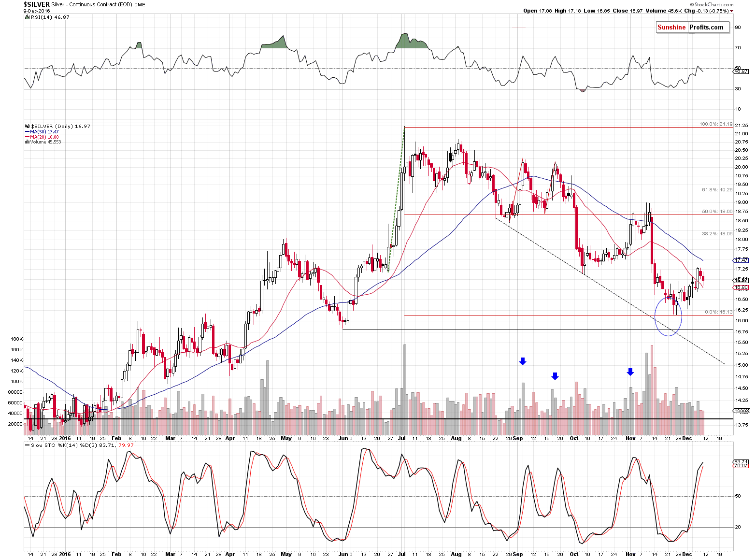This screenshot has width=756, height=559.
Task: Click the StockCharts.com copyright label
Action: (711, 4)
